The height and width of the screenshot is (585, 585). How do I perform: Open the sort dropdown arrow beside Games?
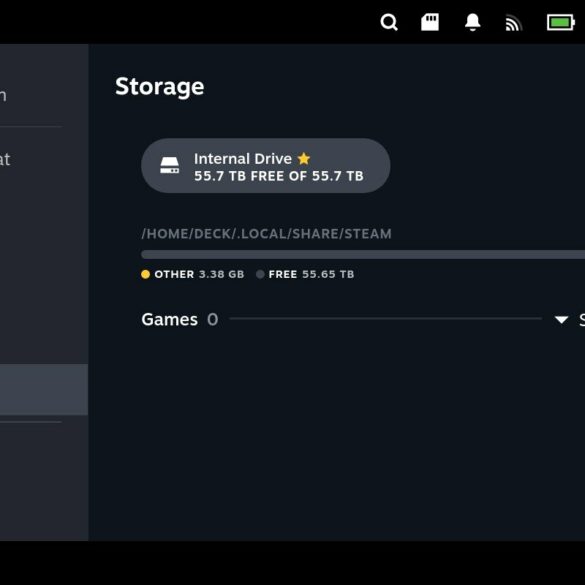[561, 319]
